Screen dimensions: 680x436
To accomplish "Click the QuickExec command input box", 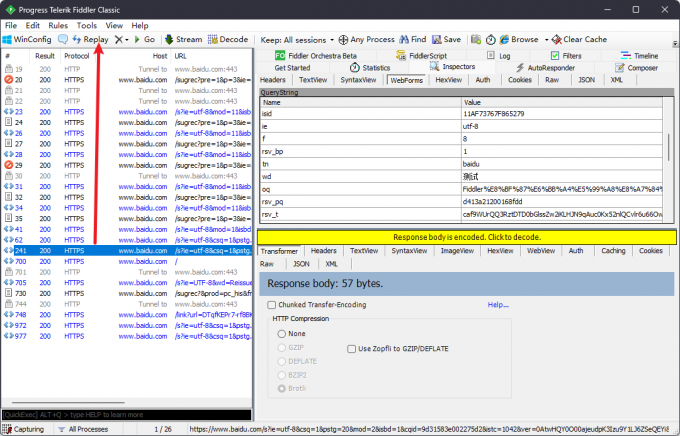I will pos(127,415).
